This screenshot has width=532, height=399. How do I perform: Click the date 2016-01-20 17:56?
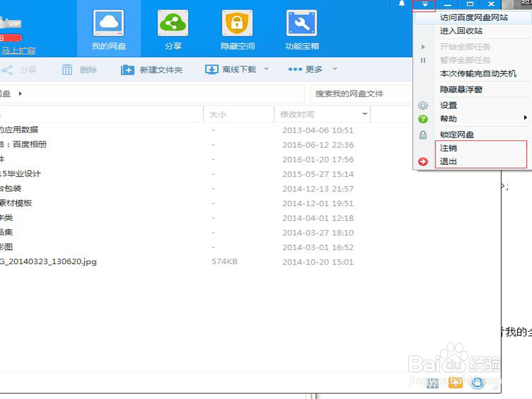(318, 160)
